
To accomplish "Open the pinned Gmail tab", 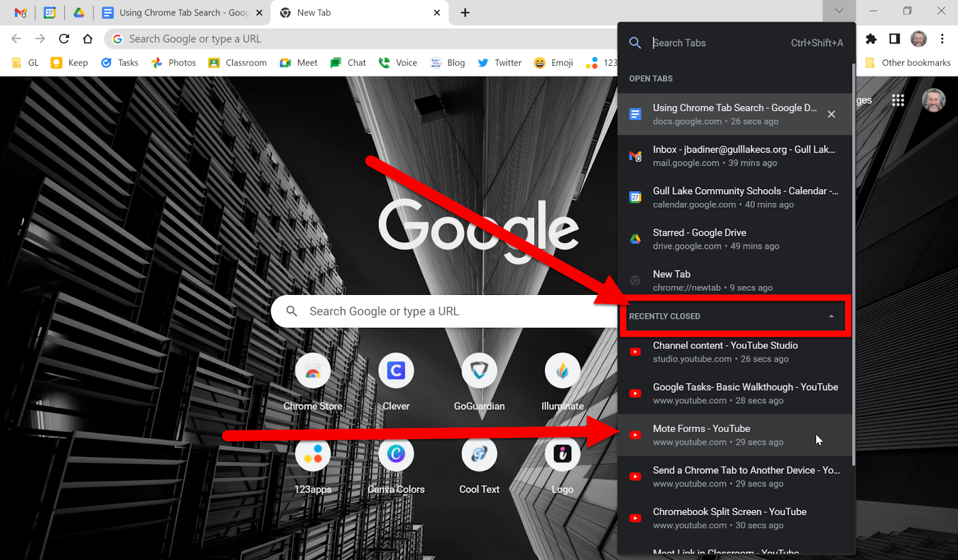I will click(x=20, y=13).
